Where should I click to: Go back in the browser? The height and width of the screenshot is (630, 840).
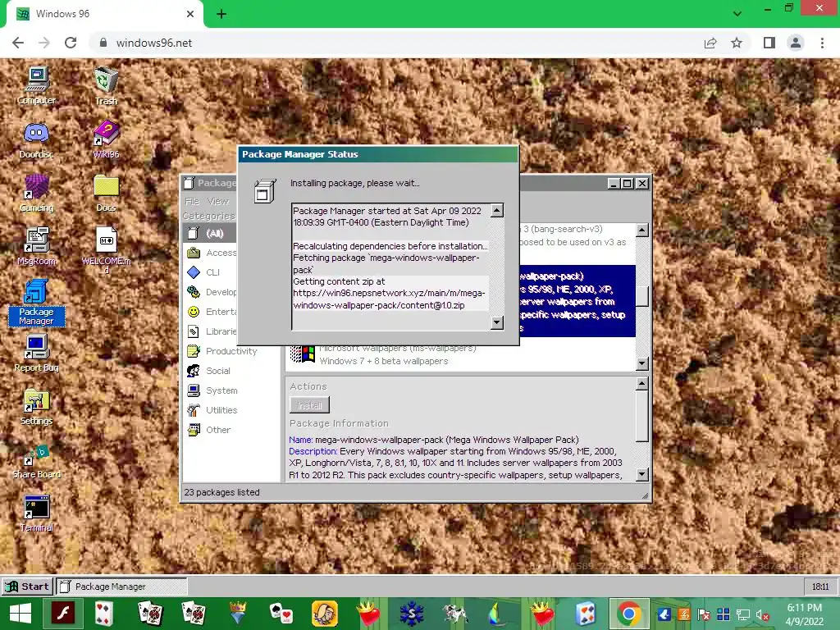coord(18,43)
